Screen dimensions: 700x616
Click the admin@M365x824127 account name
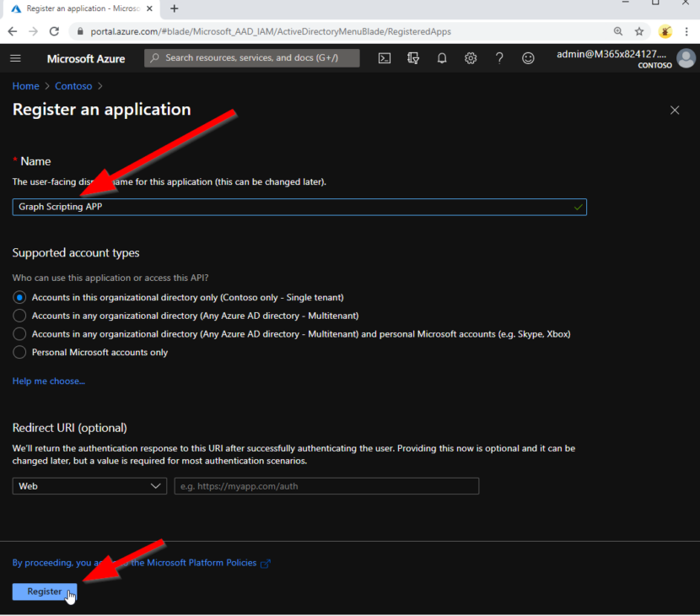click(x=611, y=54)
